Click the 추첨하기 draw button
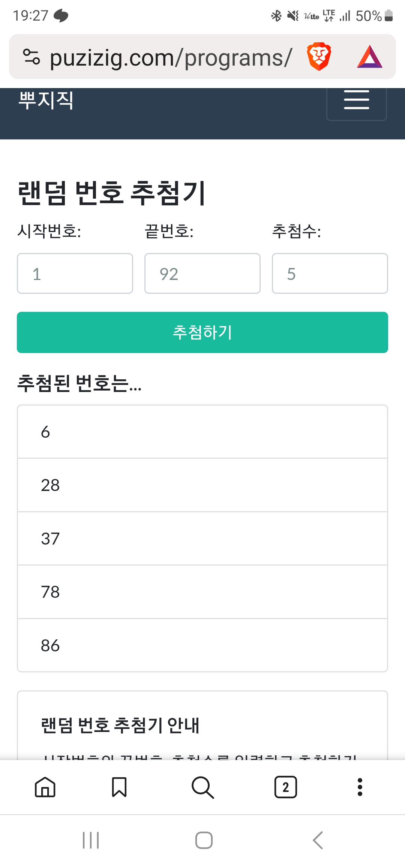Screen dimensions: 405x868 pyautogui.click(x=202, y=332)
